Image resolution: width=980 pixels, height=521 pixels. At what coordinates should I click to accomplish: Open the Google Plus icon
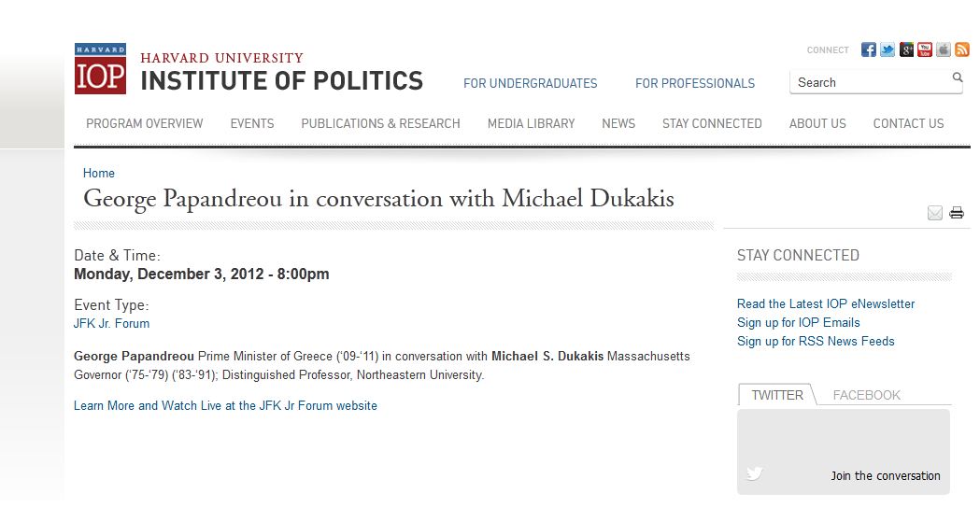906,50
